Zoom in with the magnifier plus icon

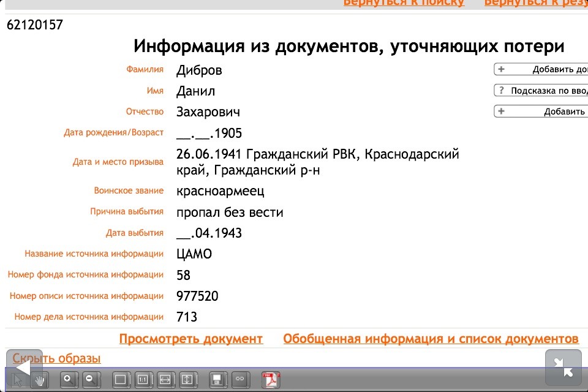(69, 380)
